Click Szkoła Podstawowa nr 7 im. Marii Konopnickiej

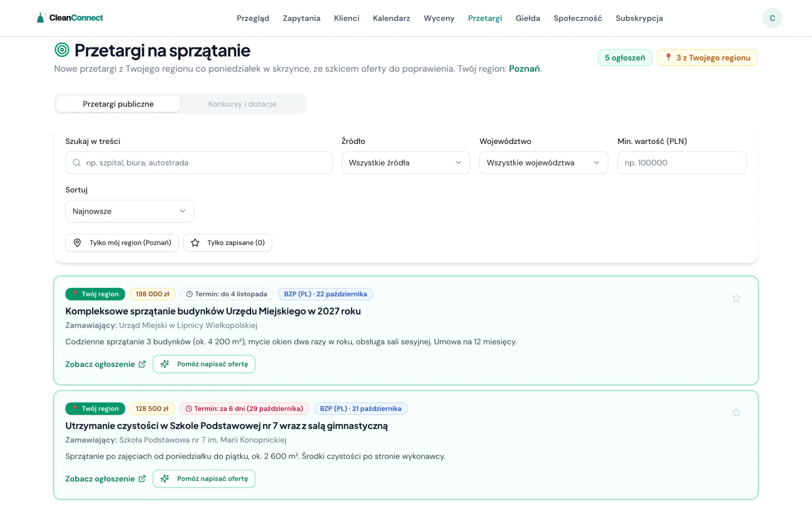(203, 440)
